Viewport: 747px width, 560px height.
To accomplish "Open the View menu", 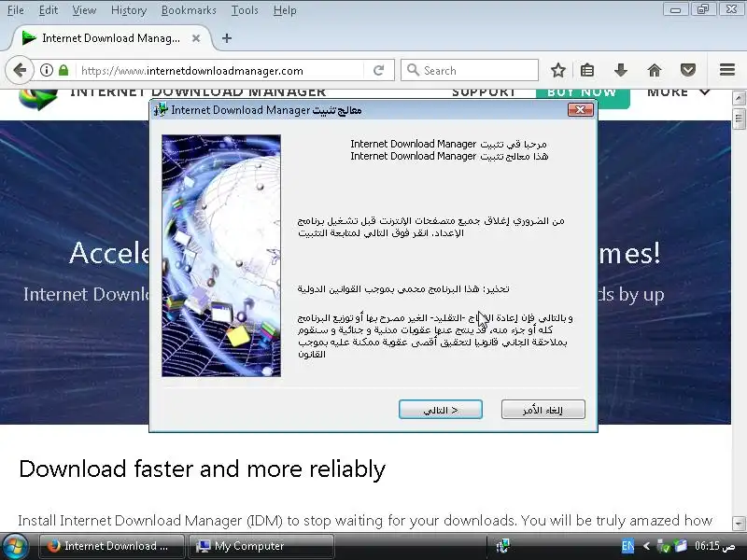I will coord(84,10).
